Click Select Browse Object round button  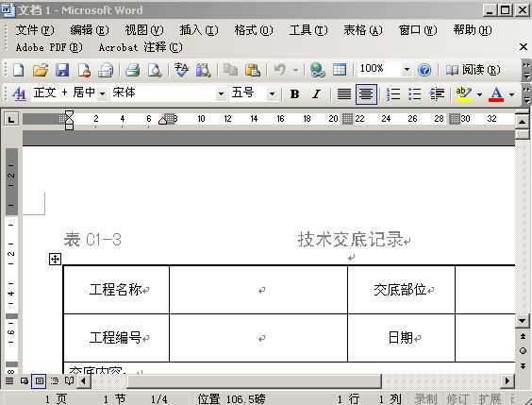[x=523, y=350]
